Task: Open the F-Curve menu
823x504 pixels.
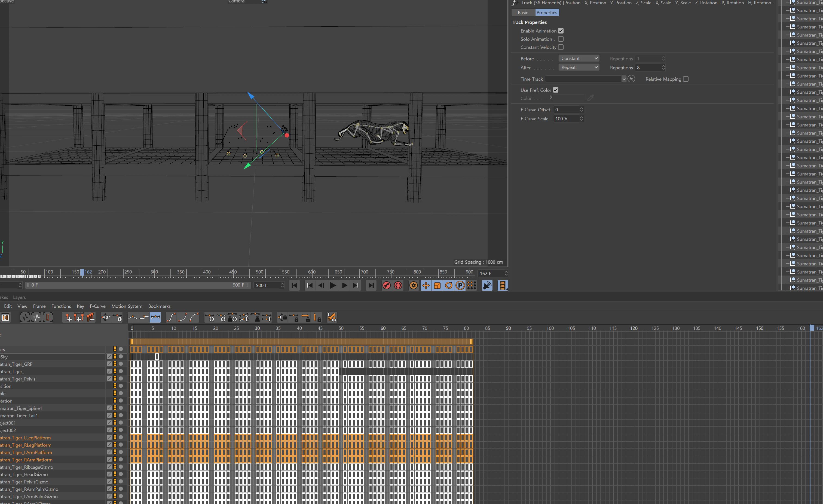Action: click(97, 306)
